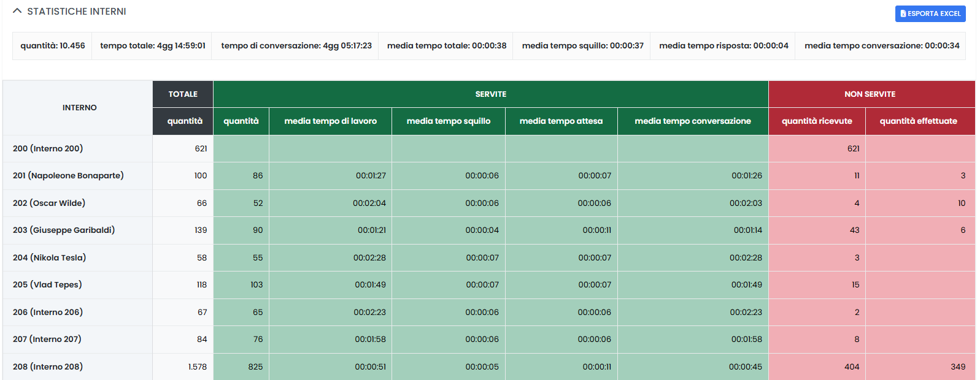Screen dimensions: 980x380
Task: Select the 204 (Nikola Tesla) row label
Action: click(x=49, y=258)
